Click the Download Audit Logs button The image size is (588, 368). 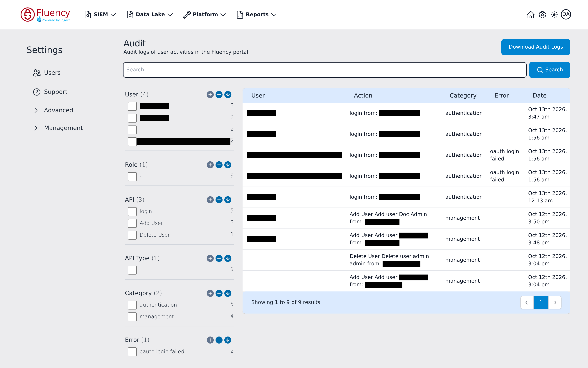535,47
